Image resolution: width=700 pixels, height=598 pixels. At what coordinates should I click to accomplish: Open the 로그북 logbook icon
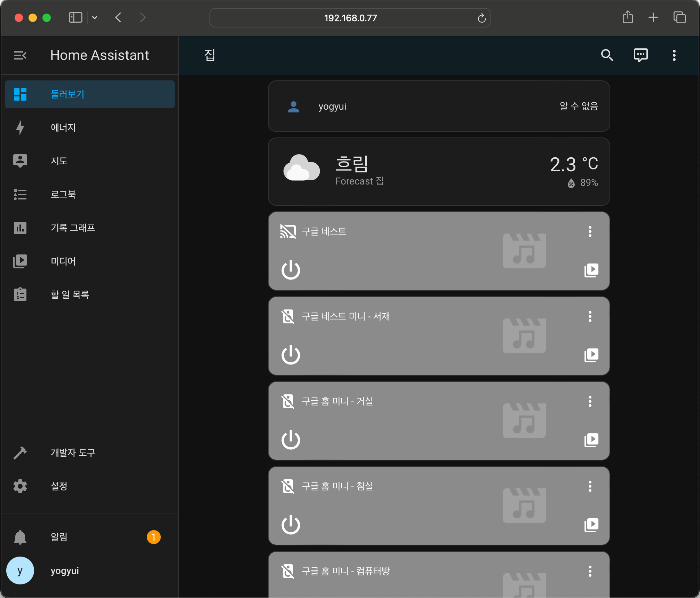[x=20, y=194]
